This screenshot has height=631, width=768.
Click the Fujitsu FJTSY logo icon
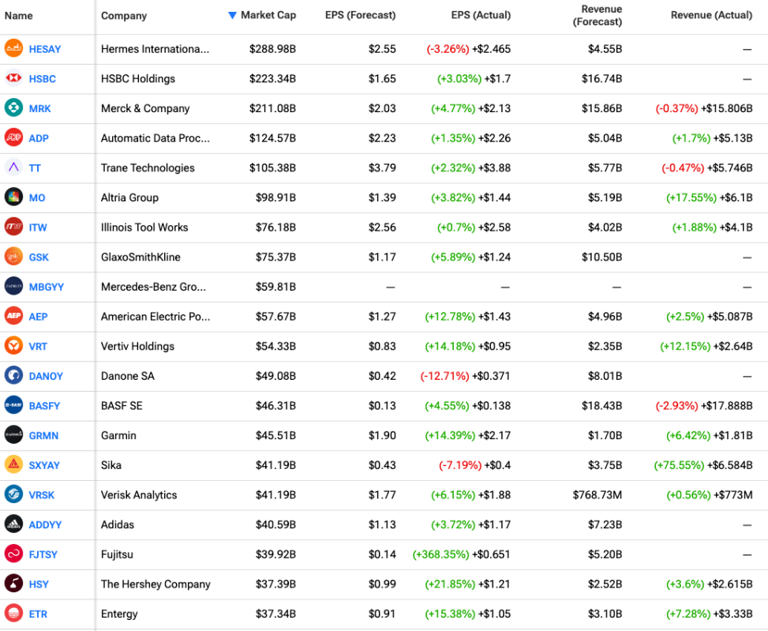[x=14, y=554]
